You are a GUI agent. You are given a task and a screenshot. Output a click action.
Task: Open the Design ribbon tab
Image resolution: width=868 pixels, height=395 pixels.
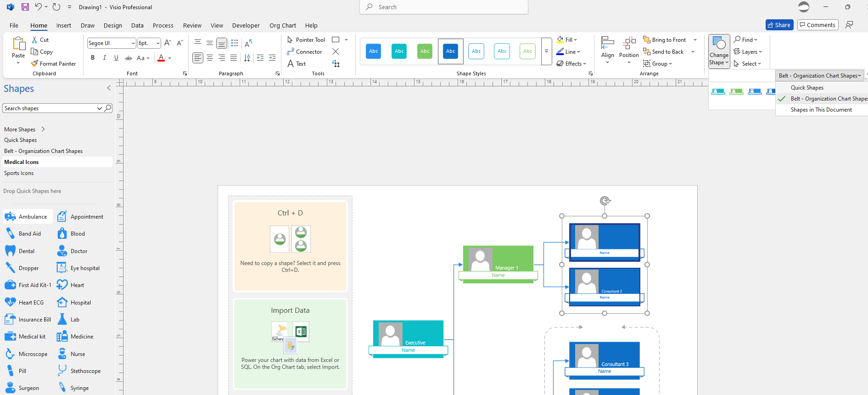(x=113, y=25)
